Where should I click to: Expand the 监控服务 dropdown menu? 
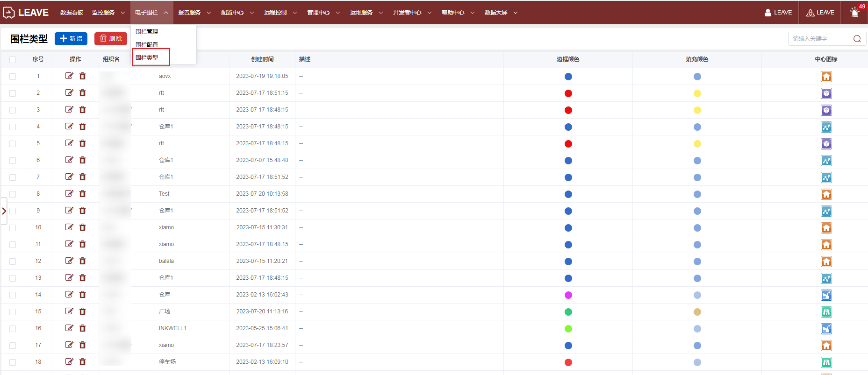pos(108,13)
